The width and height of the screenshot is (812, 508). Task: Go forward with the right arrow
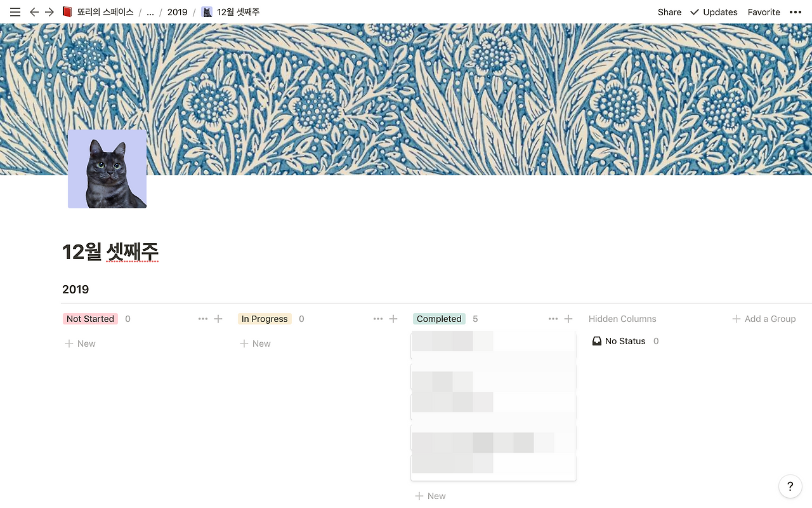(x=49, y=12)
